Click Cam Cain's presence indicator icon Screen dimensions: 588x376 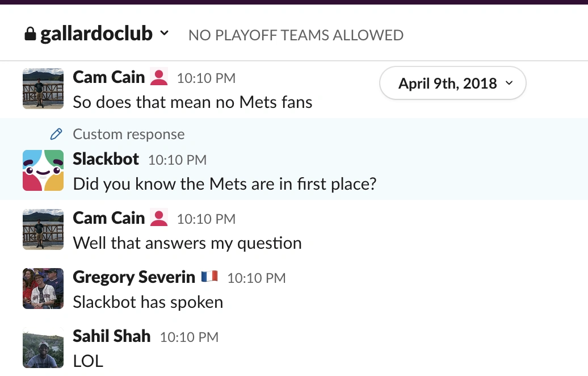coord(158,76)
